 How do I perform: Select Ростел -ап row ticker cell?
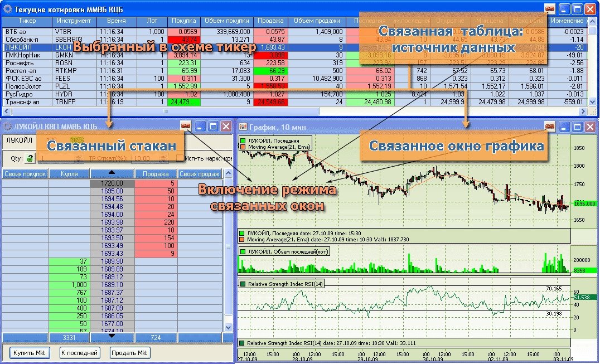27,71
